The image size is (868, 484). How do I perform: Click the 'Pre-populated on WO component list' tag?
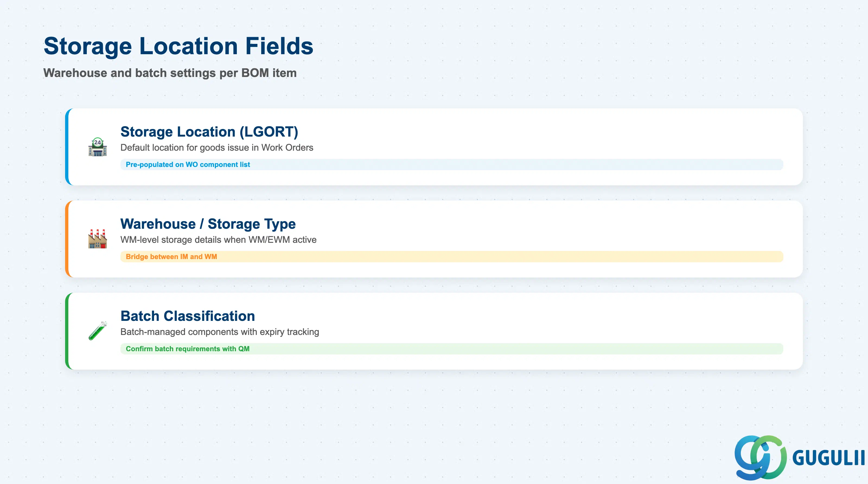coord(452,164)
